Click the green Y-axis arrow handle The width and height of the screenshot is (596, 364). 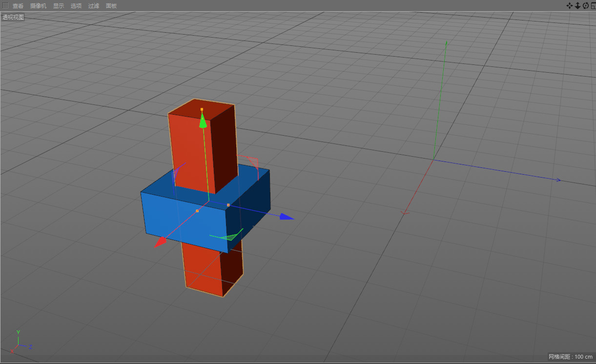pyautogui.click(x=203, y=121)
